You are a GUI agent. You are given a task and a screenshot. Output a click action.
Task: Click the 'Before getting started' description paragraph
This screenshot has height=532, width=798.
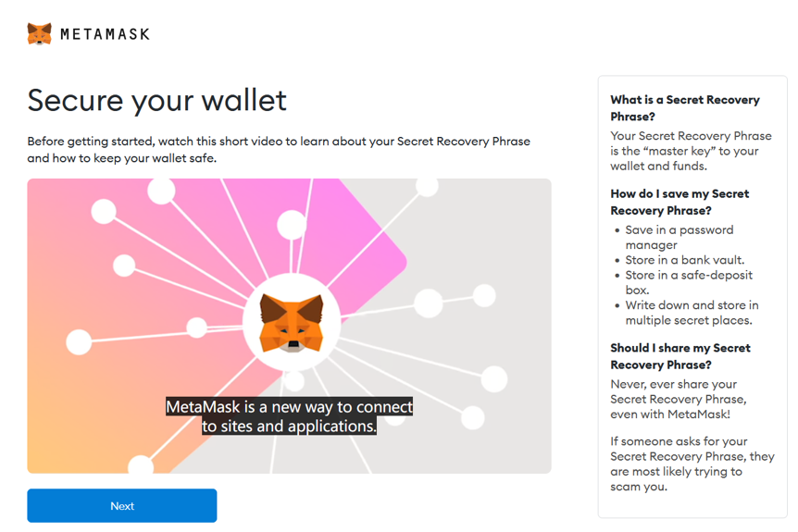point(279,150)
